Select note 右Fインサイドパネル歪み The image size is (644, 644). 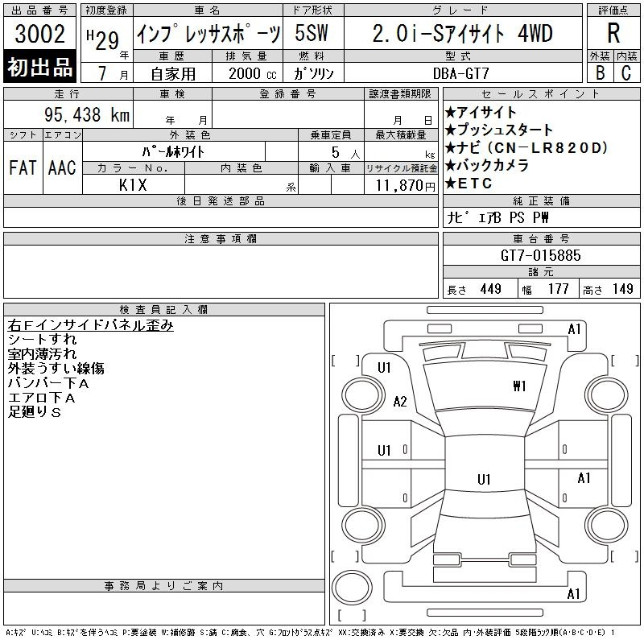[90, 325]
